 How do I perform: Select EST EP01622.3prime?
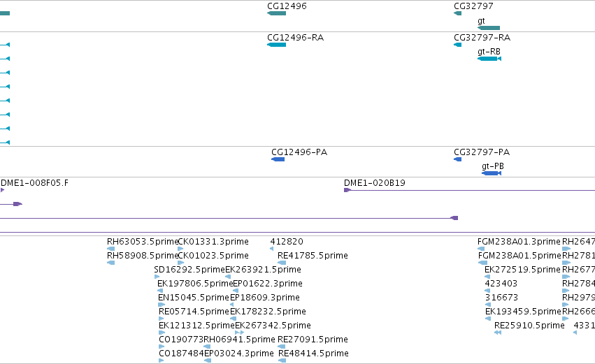click(268, 284)
